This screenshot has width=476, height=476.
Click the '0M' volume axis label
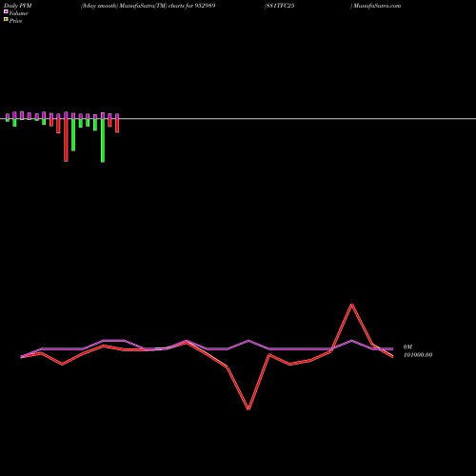(407, 347)
